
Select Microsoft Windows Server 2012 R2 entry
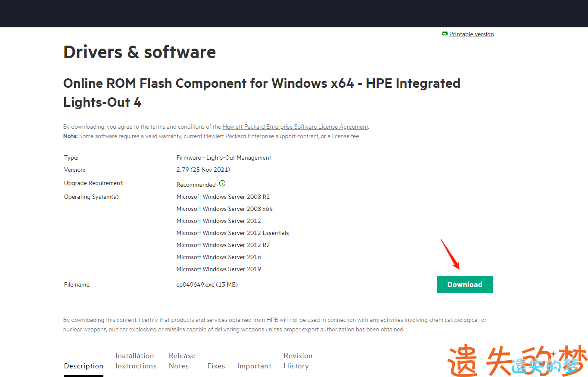click(223, 245)
